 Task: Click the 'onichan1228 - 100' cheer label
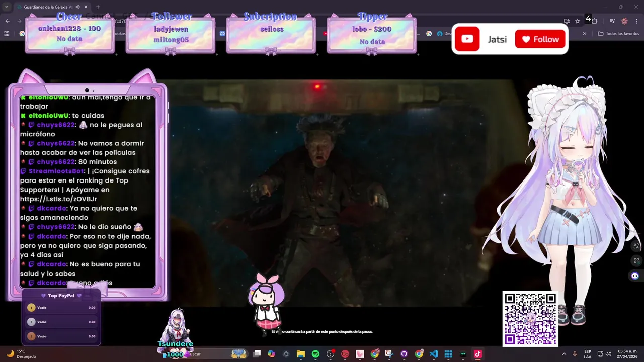click(69, 29)
